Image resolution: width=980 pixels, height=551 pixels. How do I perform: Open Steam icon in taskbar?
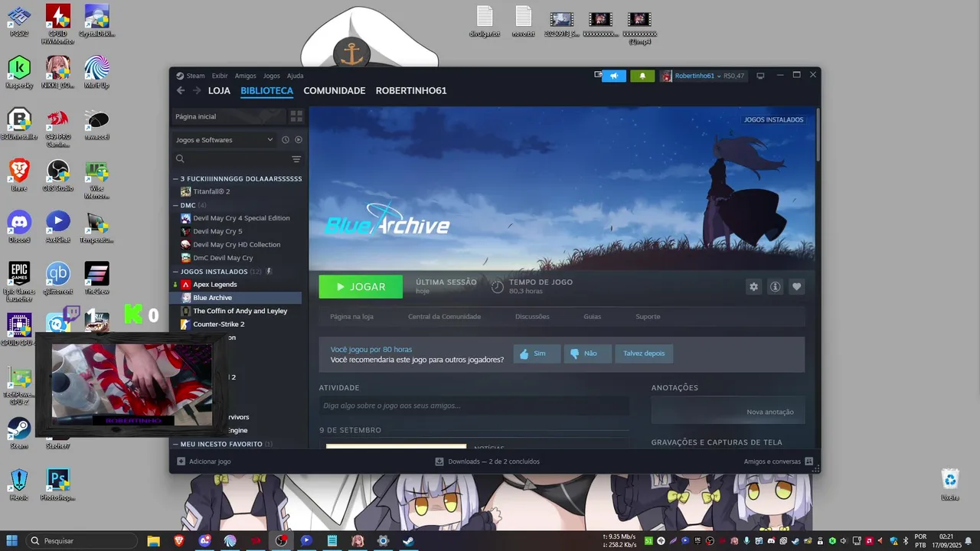(x=409, y=540)
